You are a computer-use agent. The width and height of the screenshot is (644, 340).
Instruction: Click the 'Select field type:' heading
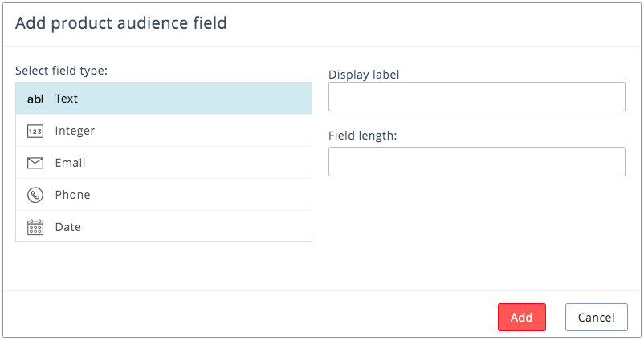click(x=61, y=71)
